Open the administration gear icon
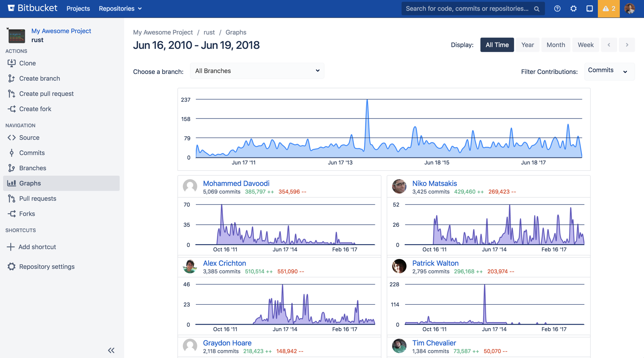644x358 pixels. pos(574,9)
